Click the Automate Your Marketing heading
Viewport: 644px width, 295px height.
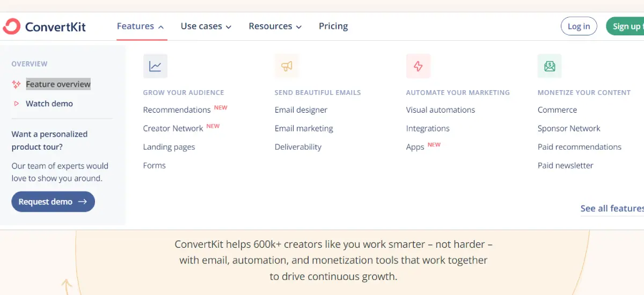point(458,93)
